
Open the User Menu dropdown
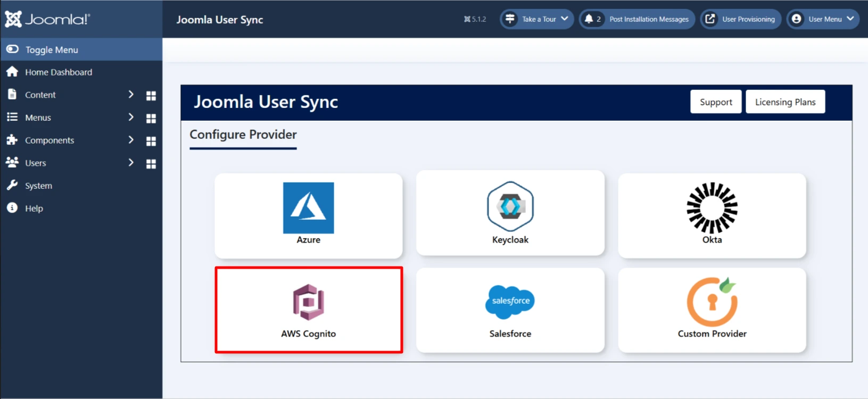(x=823, y=19)
